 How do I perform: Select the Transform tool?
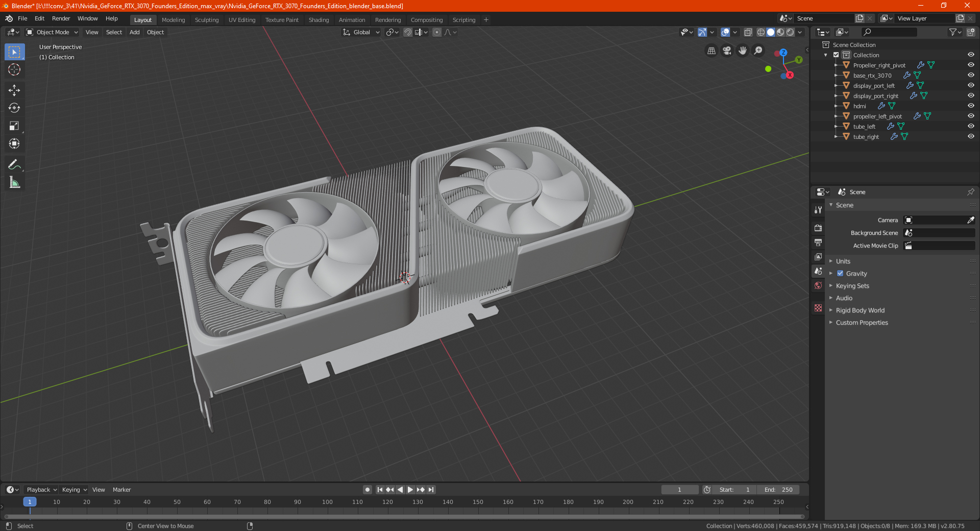14,144
